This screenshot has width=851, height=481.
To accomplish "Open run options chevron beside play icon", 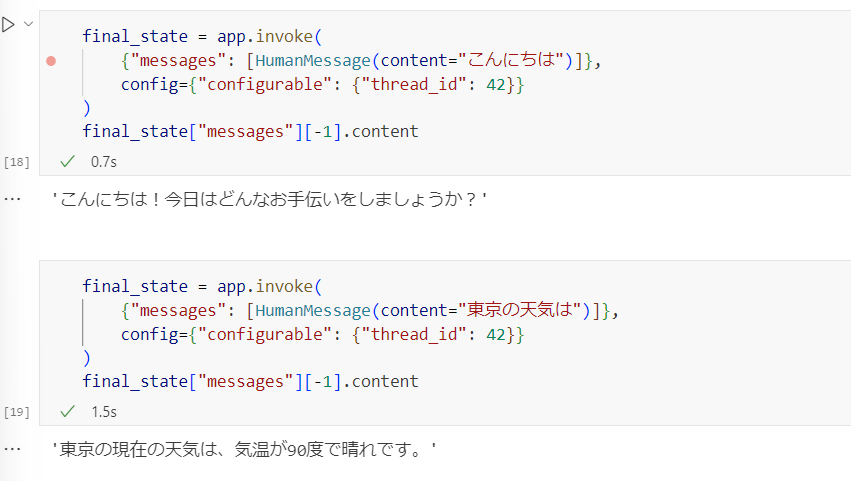I will [x=29, y=24].
